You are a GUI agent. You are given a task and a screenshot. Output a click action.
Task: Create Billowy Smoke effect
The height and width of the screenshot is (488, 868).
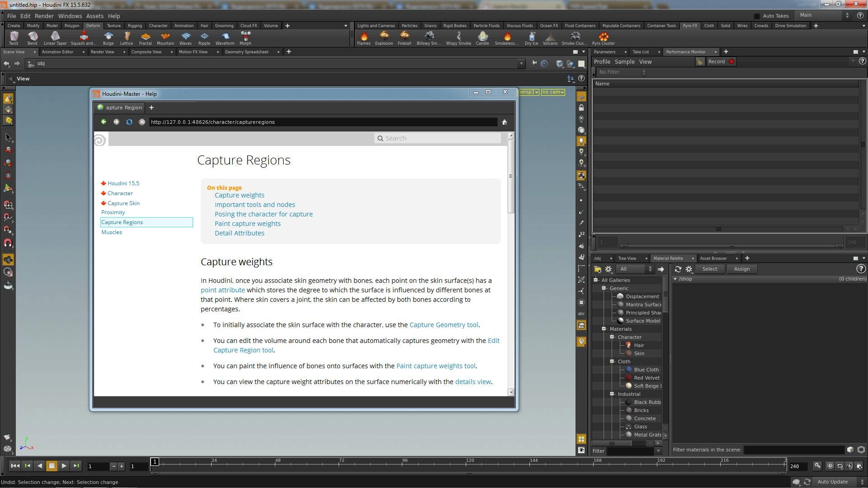pyautogui.click(x=428, y=38)
